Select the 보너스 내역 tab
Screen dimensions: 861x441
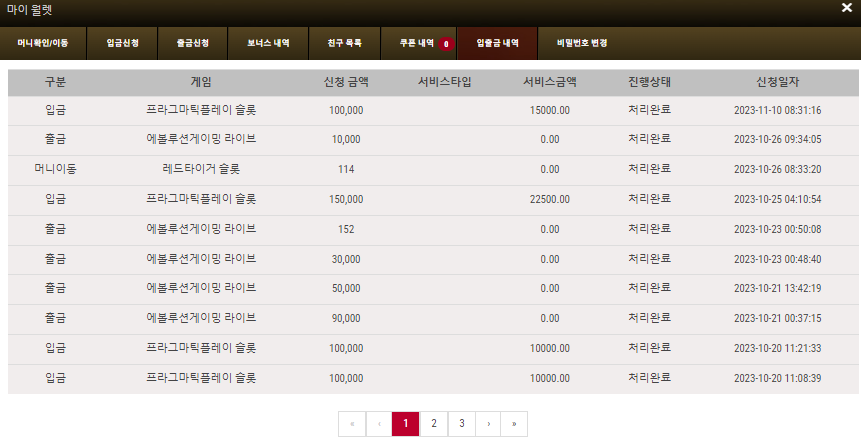point(268,43)
